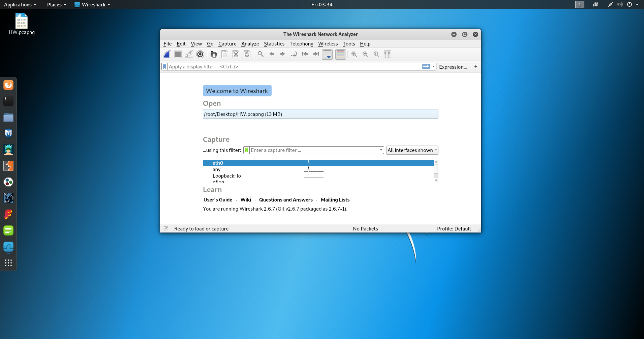Click expert information status bar icon
Image resolution: width=644 pixels, height=339 pixels.
click(x=166, y=228)
